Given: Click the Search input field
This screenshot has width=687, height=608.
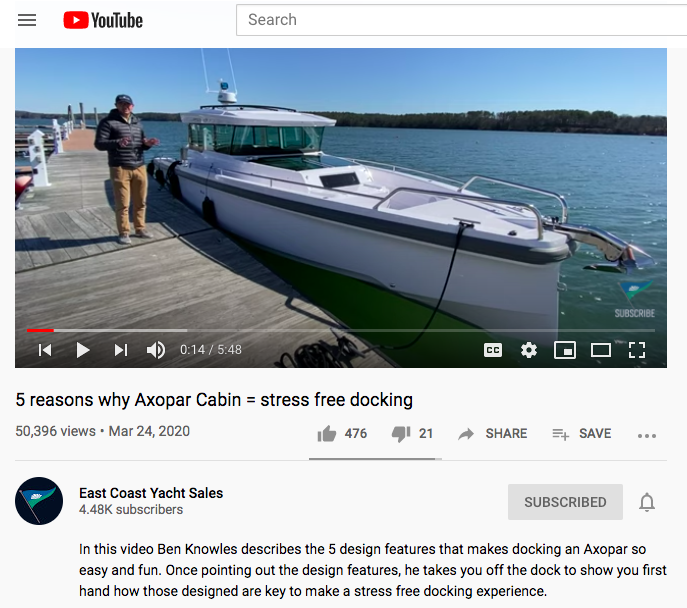Looking at the screenshot, I should (461, 20).
